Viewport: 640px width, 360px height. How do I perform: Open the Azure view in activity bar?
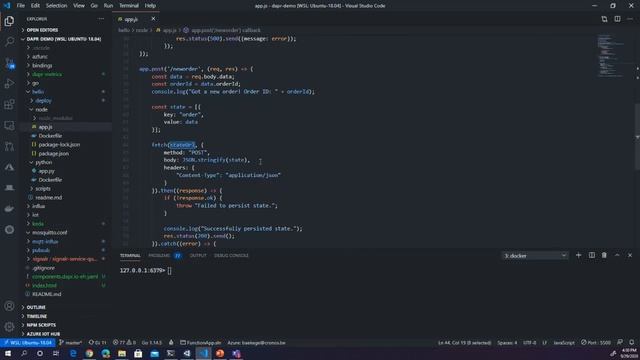9,167
